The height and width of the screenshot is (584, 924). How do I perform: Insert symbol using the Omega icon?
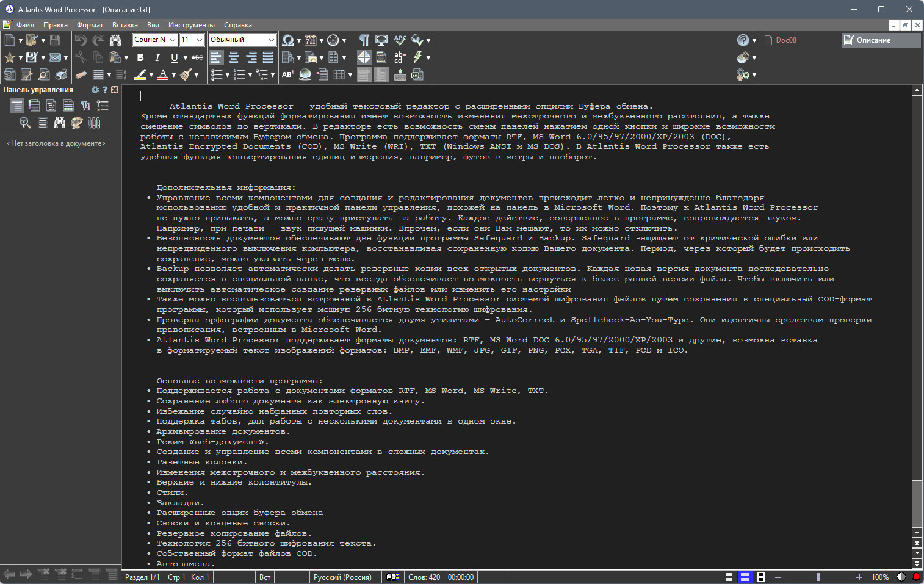click(288, 40)
